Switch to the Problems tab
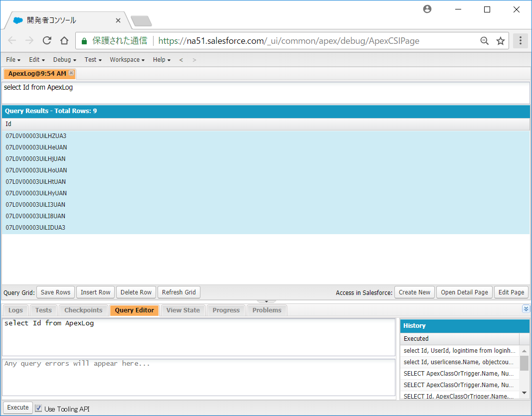Image resolution: width=532 pixels, height=416 pixels. (267, 310)
